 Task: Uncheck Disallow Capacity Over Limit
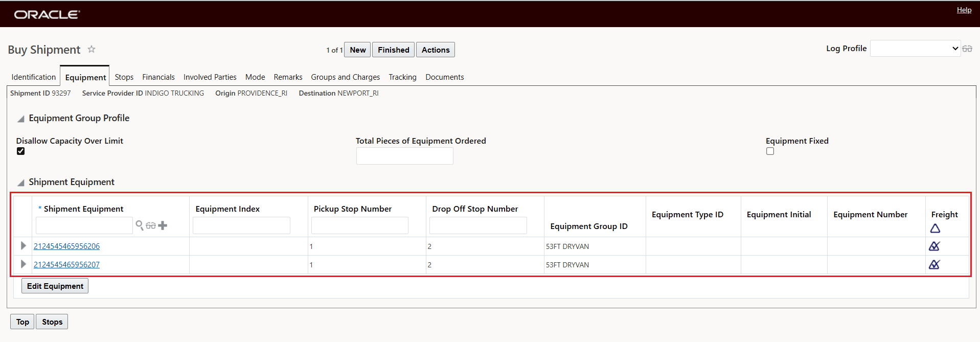(x=20, y=151)
